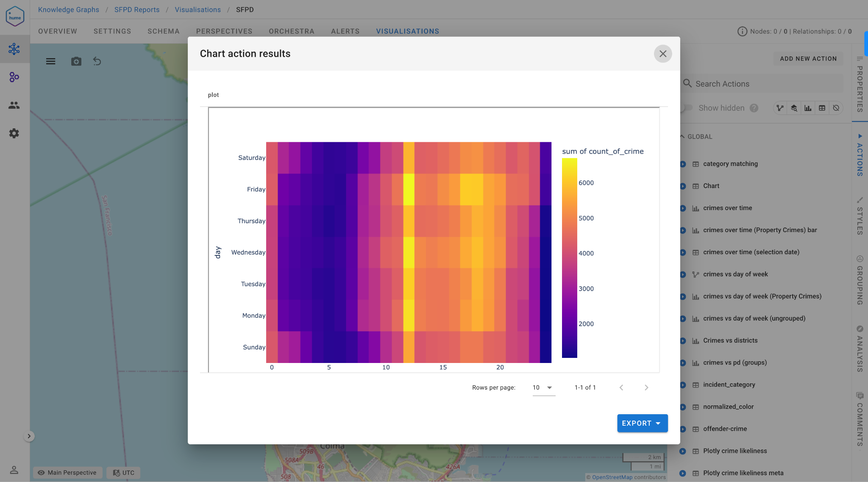The image size is (868, 482).
Task: Open the Rows per page dropdown
Action: [x=543, y=388]
